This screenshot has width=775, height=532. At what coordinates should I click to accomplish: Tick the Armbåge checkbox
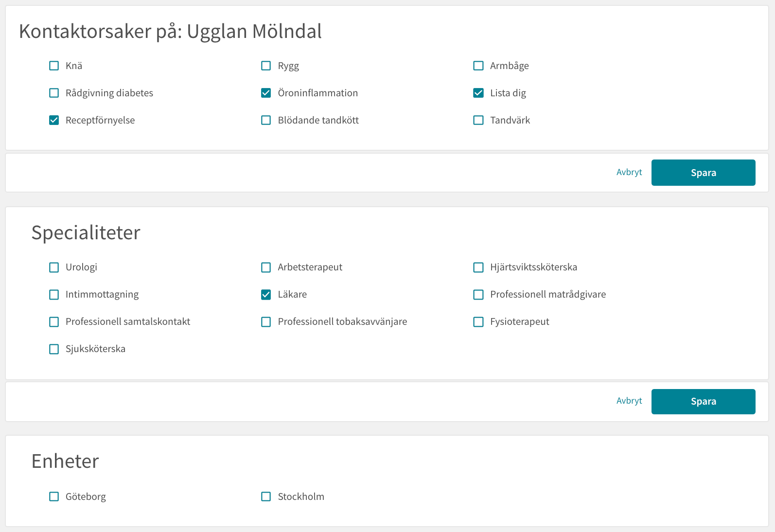tap(478, 66)
